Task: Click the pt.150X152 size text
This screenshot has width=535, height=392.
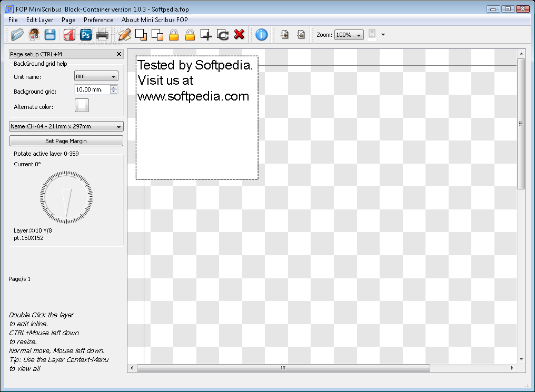Action: click(x=28, y=238)
